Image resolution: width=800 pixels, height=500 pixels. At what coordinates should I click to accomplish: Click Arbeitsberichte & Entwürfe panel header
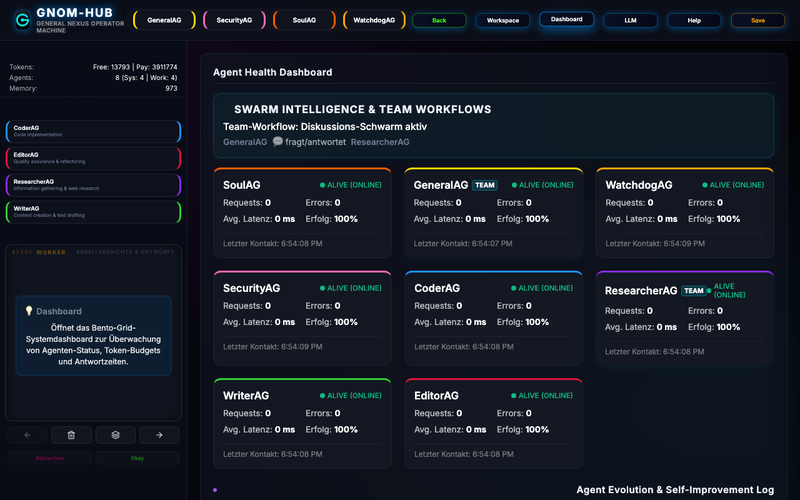tap(125, 252)
